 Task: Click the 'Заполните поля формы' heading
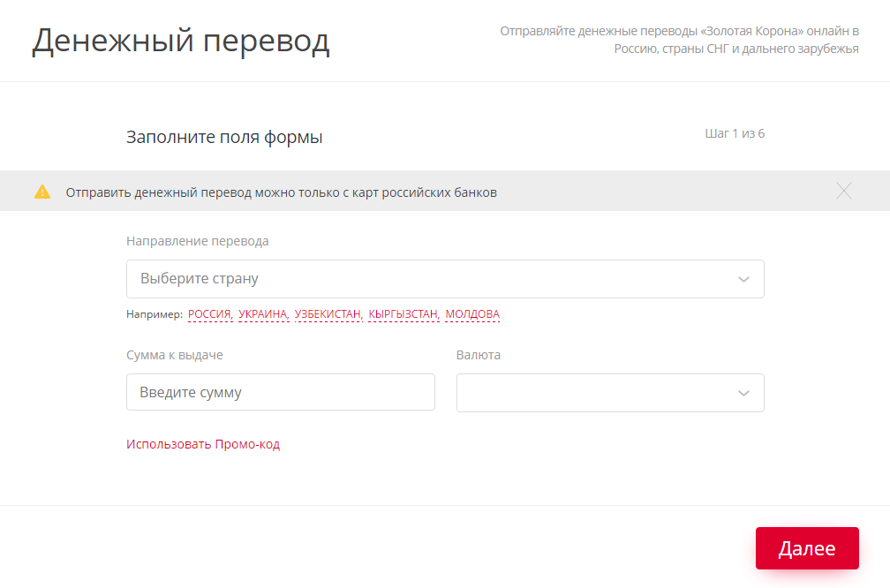224,137
